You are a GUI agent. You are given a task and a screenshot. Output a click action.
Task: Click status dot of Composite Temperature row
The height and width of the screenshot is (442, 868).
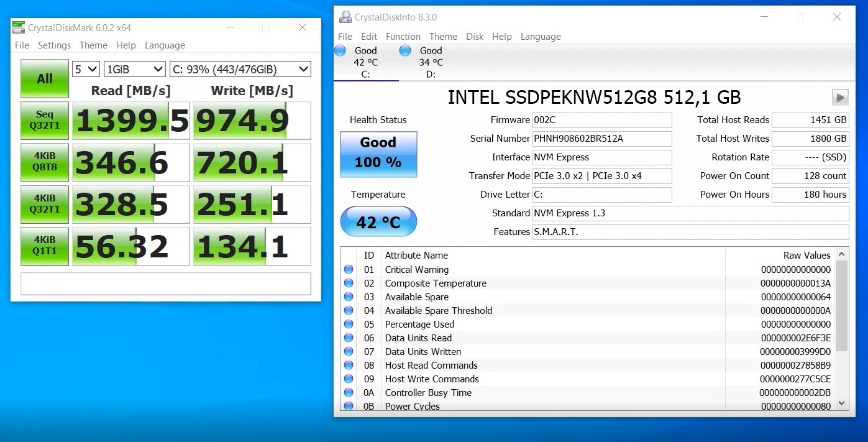pyautogui.click(x=349, y=283)
